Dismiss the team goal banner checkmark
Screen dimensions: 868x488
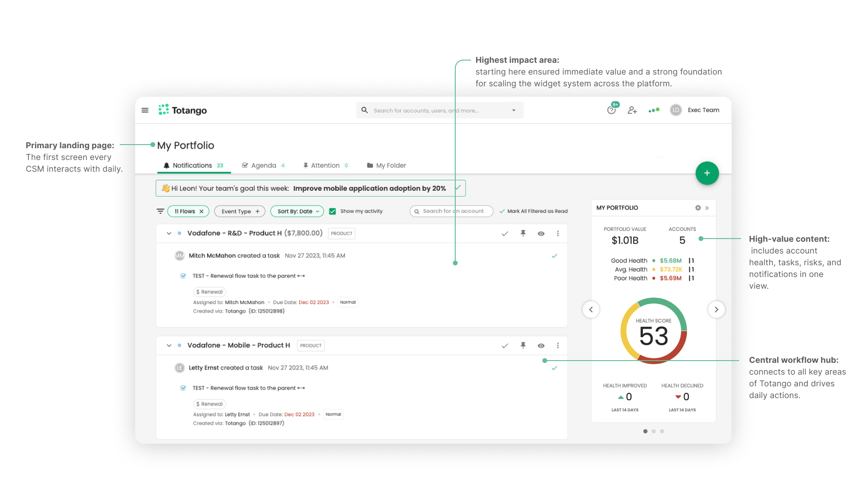tap(458, 188)
